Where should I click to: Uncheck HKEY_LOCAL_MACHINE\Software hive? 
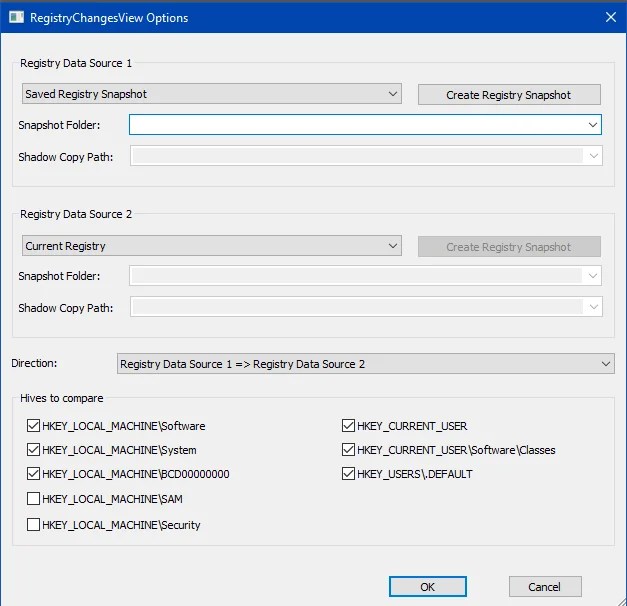pos(33,426)
